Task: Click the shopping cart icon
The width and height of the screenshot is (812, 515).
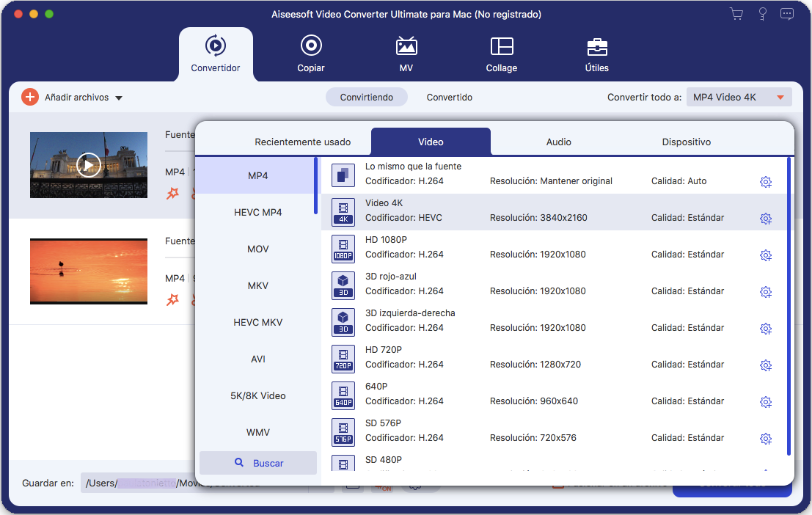Action: [x=736, y=13]
